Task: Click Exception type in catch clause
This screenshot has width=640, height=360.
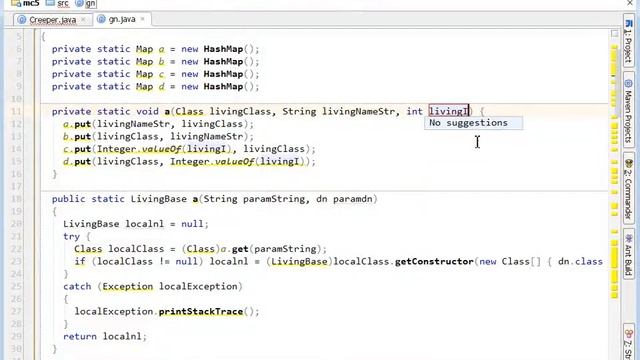Action: 127,287
